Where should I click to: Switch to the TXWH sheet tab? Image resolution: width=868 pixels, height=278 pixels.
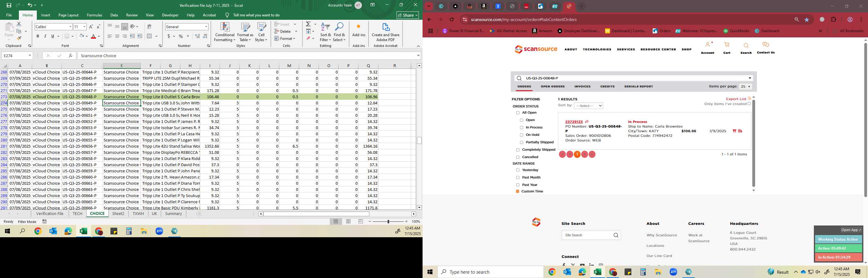point(138,214)
